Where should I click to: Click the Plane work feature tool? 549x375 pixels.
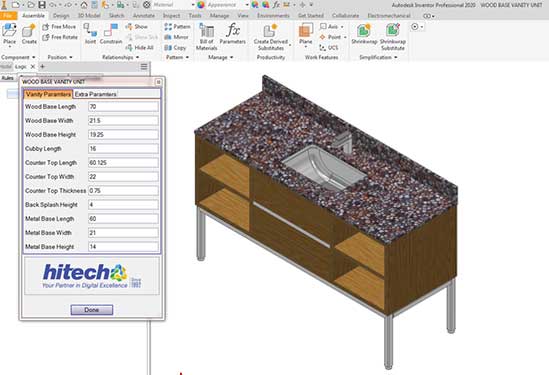click(x=306, y=34)
